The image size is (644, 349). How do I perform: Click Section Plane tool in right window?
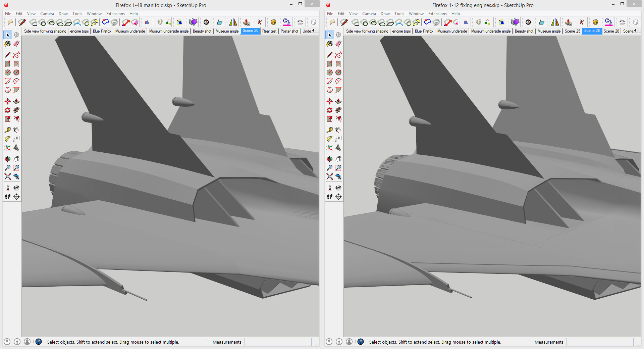pos(338,197)
